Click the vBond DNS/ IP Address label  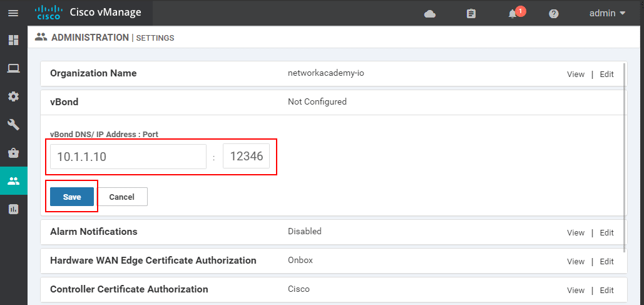coord(104,134)
